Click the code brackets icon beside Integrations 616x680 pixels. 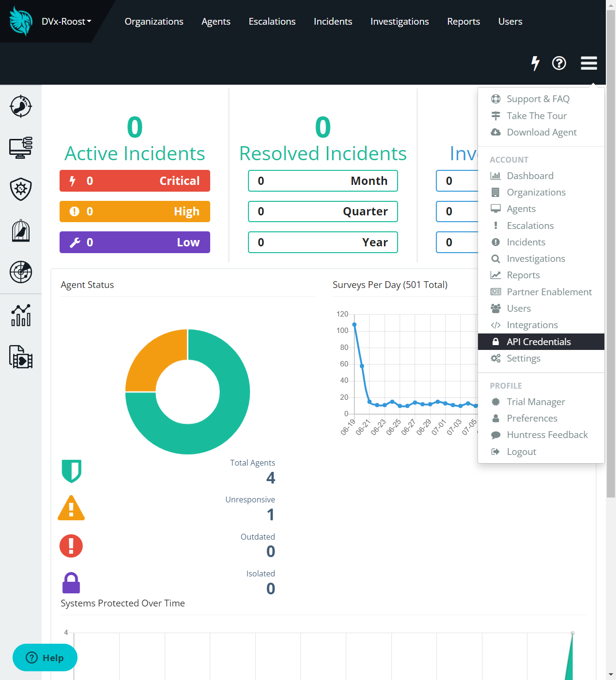point(495,325)
